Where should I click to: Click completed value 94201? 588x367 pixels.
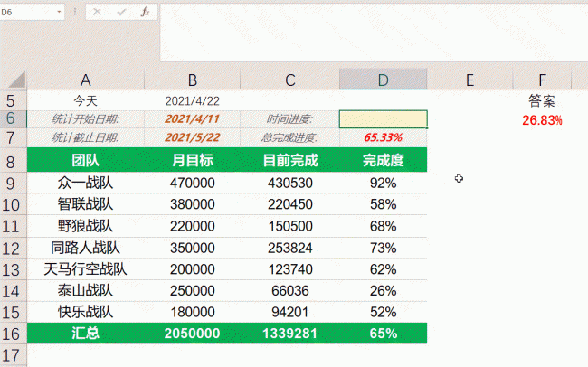[x=289, y=312]
